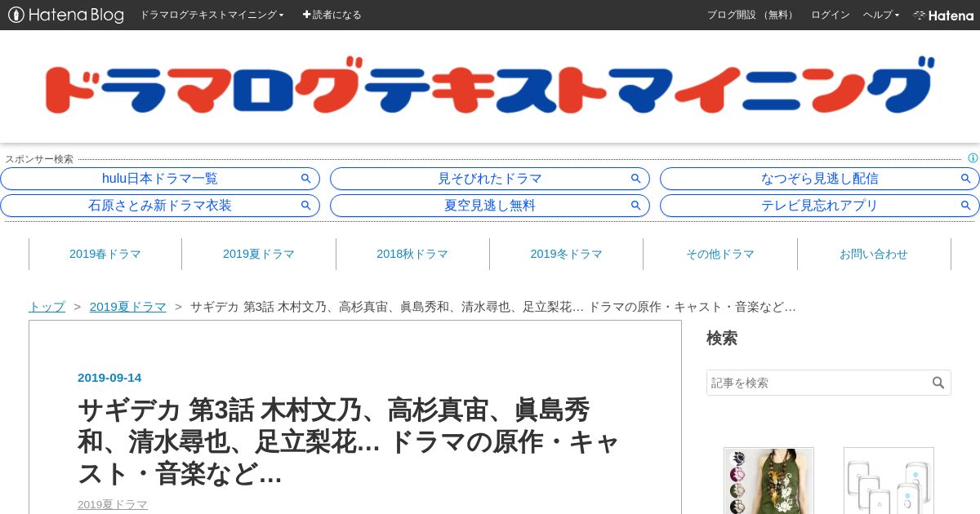The height and width of the screenshot is (514, 980).
Task: Select なつぞら見逃し配信 sponsored search
Action: 820,179
